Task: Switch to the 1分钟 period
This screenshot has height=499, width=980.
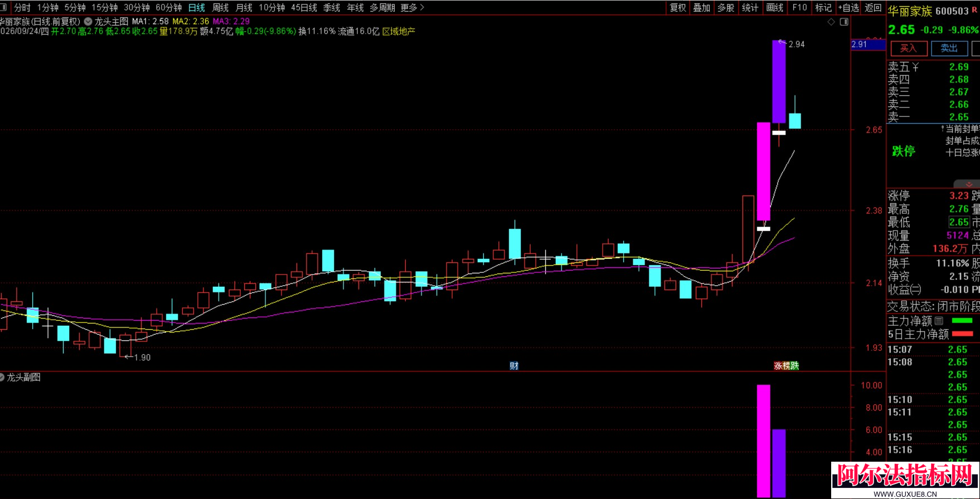Action: pos(48,8)
